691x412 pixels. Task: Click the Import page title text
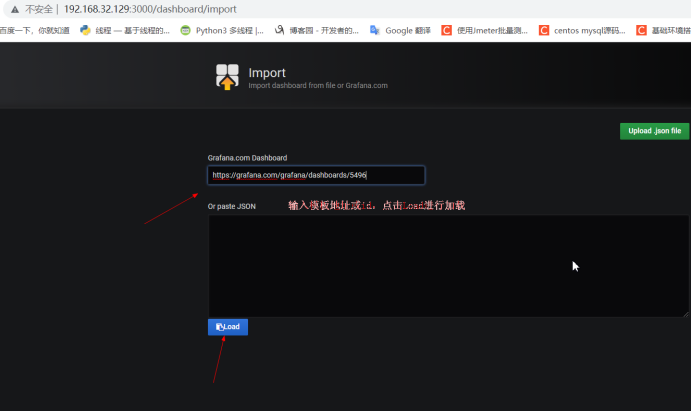pos(267,73)
